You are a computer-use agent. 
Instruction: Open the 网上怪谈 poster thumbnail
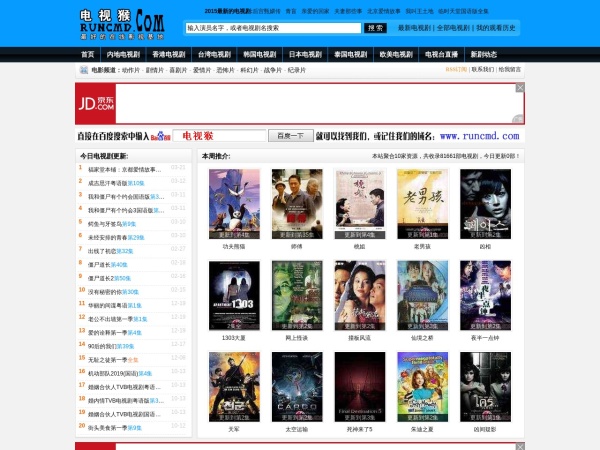pyautogui.click(x=297, y=295)
